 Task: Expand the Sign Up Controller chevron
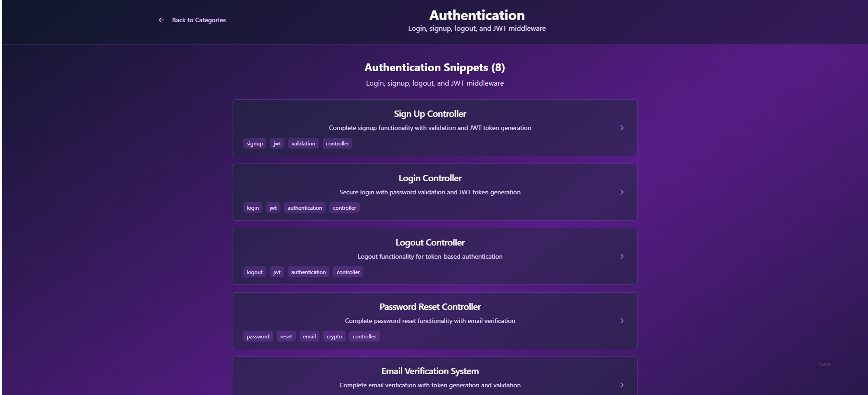point(622,128)
